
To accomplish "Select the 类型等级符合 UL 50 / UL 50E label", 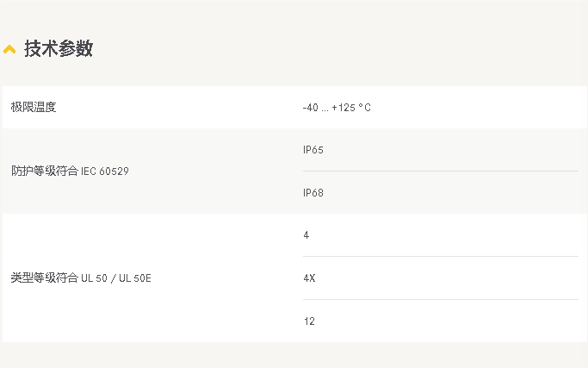I will tap(81, 278).
